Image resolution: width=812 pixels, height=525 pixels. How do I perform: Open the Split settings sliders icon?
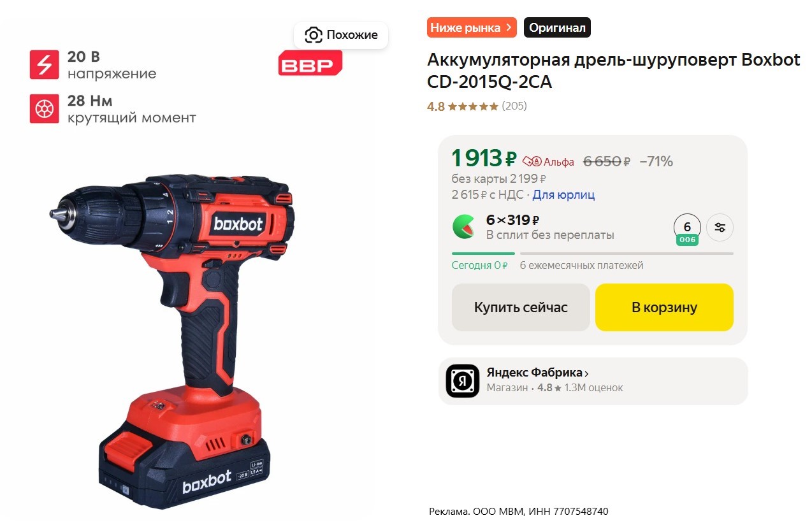[x=720, y=227]
